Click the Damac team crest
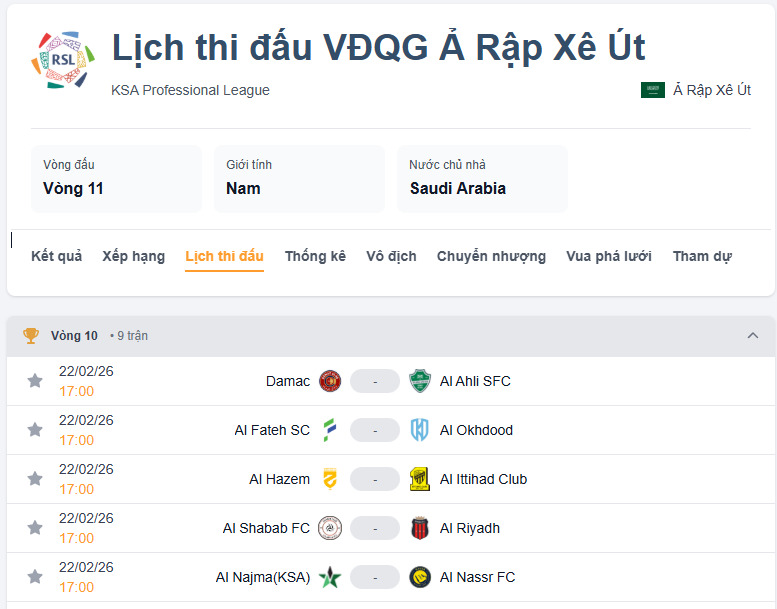This screenshot has width=777, height=609. tap(330, 381)
